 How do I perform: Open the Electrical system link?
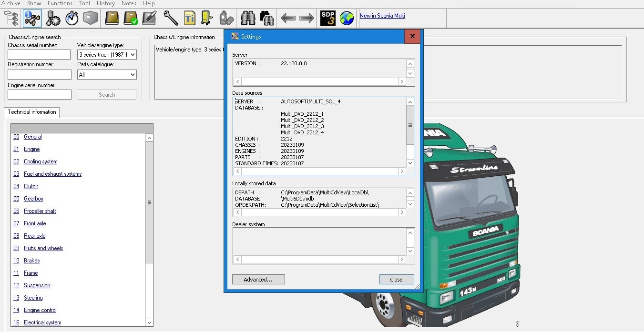coord(42,322)
